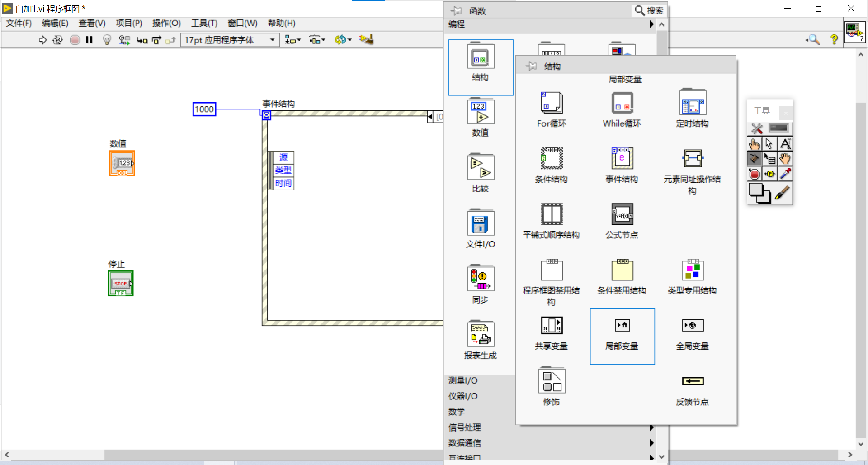This screenshot has height=465, width=868.
Task: Select the Edit Text tool
Action: [x=785, y=143]
